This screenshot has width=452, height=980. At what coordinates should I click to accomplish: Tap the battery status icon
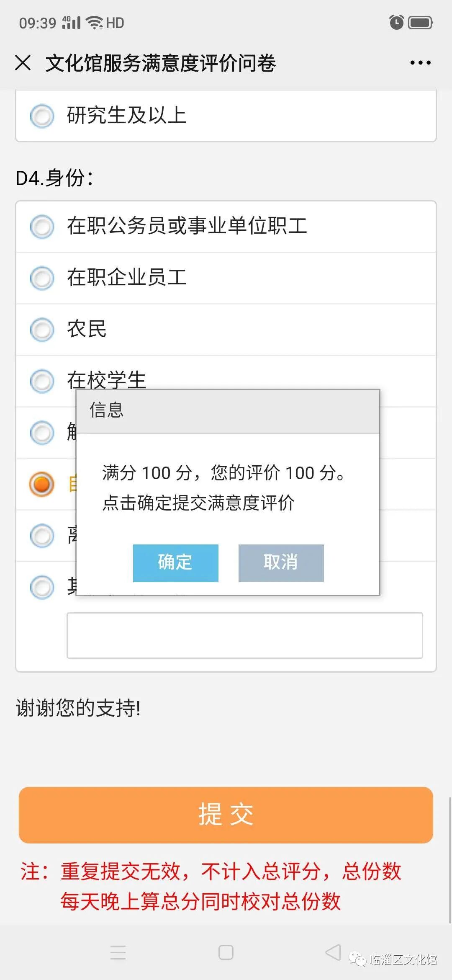click(x=420, y=22)
